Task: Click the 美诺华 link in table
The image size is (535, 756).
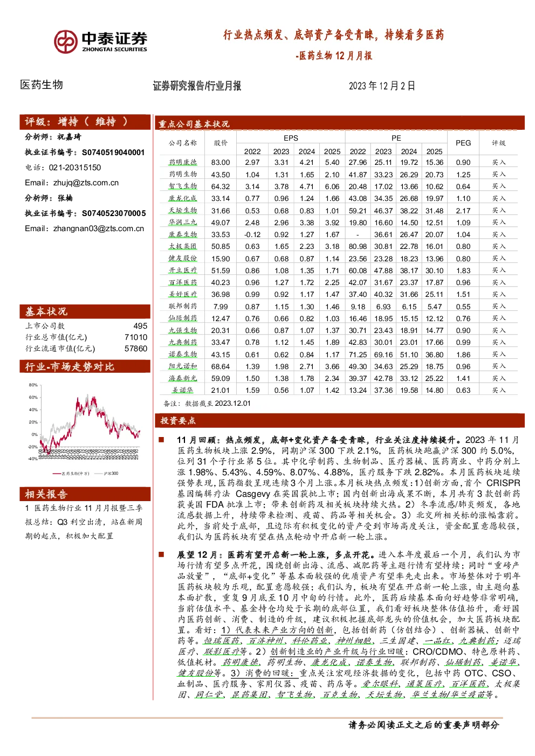Action: pos(183,390)
